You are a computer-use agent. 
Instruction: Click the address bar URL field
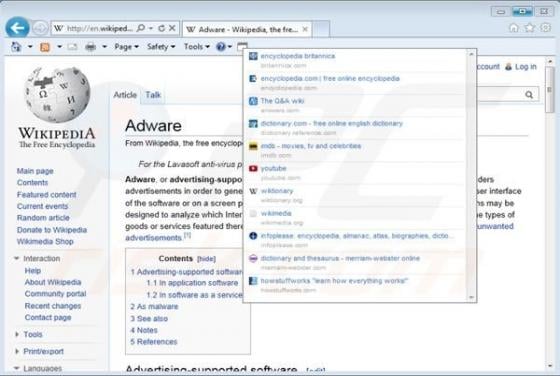point(99,28)
